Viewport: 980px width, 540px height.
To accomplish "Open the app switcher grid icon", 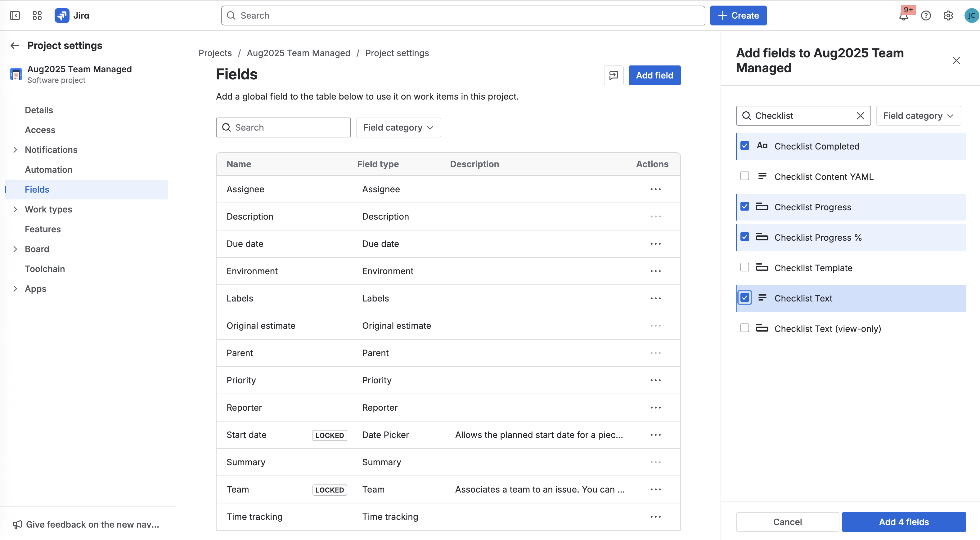I will (37, 16).
